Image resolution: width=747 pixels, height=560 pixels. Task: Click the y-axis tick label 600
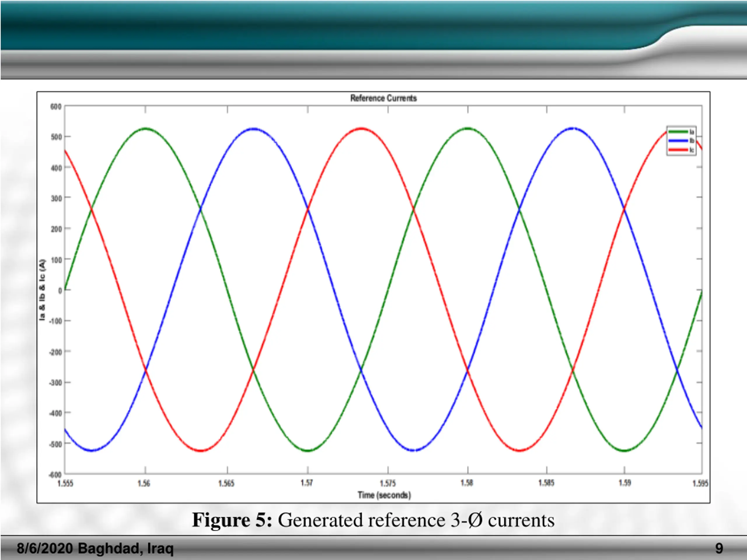coord(56,107)
